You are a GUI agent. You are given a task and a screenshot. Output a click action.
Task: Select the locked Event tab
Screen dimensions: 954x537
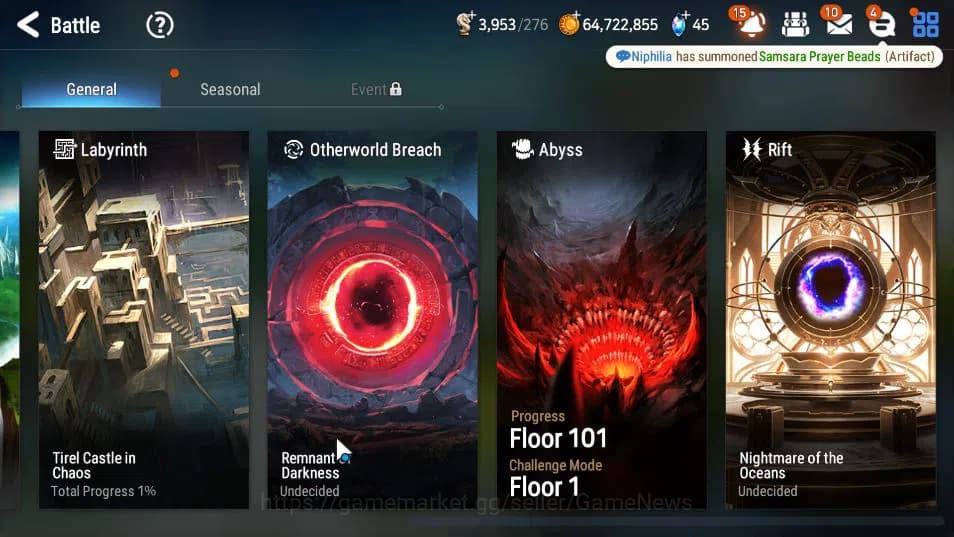[375, 89]
